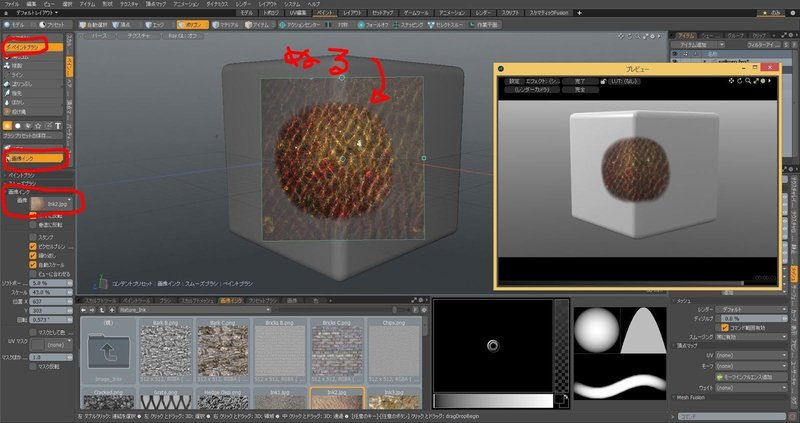The height and width of the screenshot is (423, 800).
Task: Open the アイテム追加 add item dropdown
Action: tap(697, 45)
